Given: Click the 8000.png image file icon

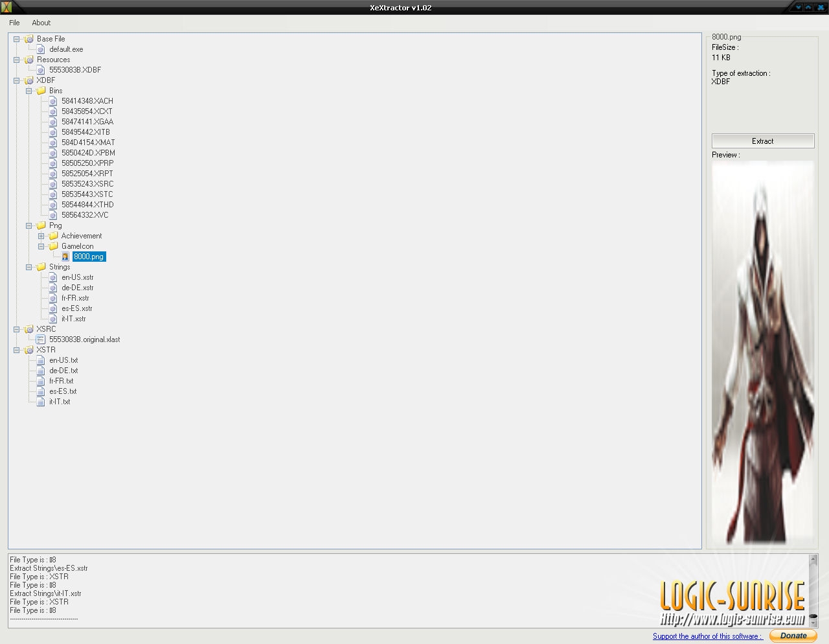Looking at the screenshot, I should 65,257.
